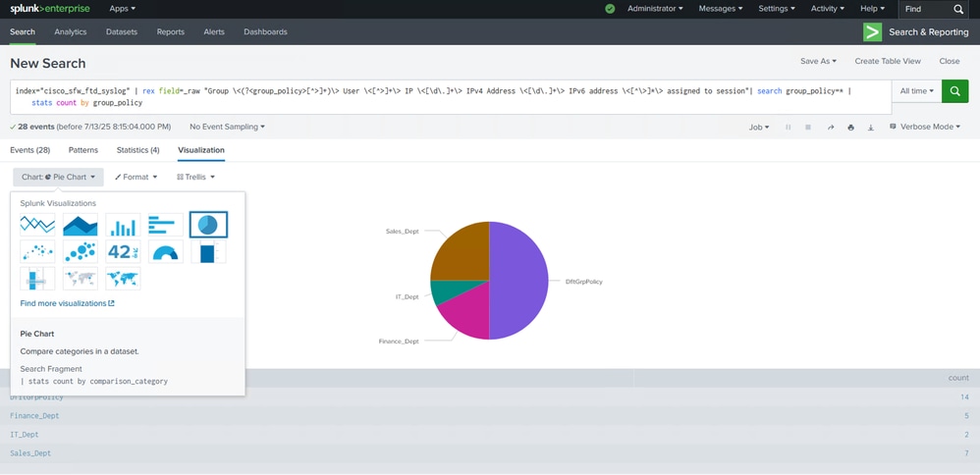Screen dimensions: 980x475
Task: Click the purple DfltGrpPolicy pie slice
Action: pos(518,281)
